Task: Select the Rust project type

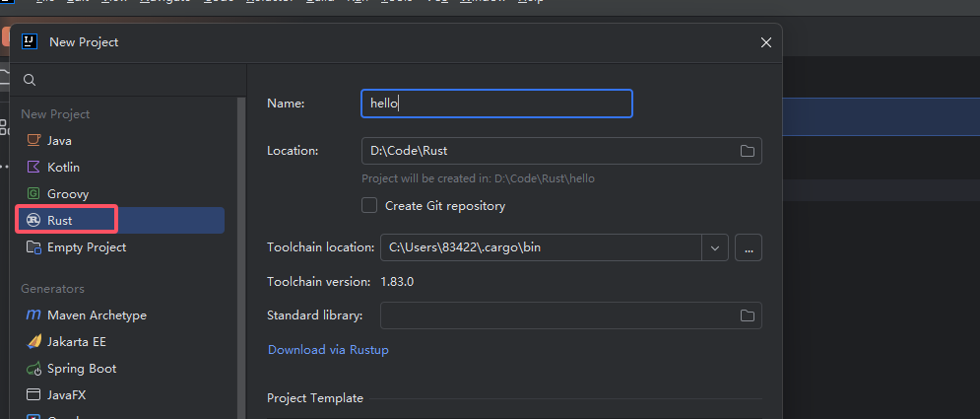Action: pos(59,220)
